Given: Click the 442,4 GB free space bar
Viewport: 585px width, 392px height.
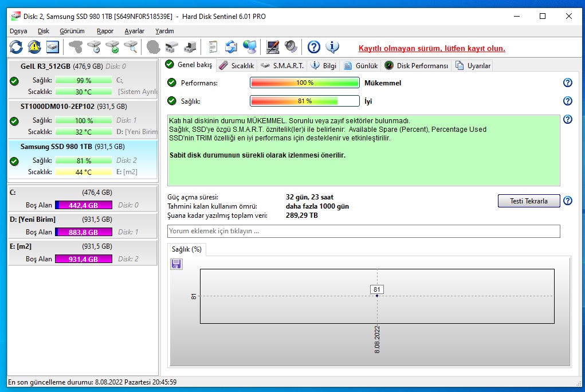Looking at the screenshot, I should click(84, 205).
